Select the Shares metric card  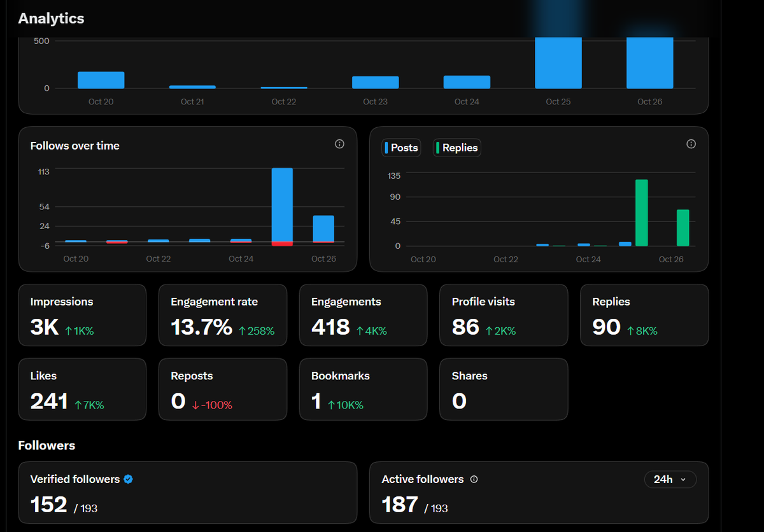[504, 389]
